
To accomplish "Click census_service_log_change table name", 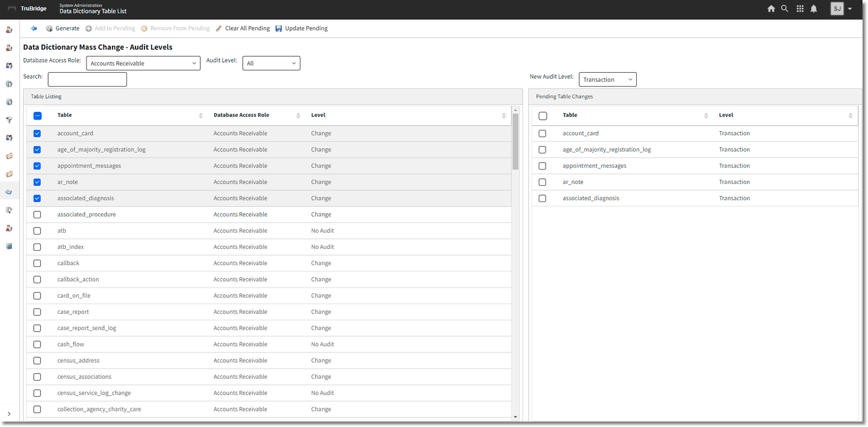I will [94, 393].
